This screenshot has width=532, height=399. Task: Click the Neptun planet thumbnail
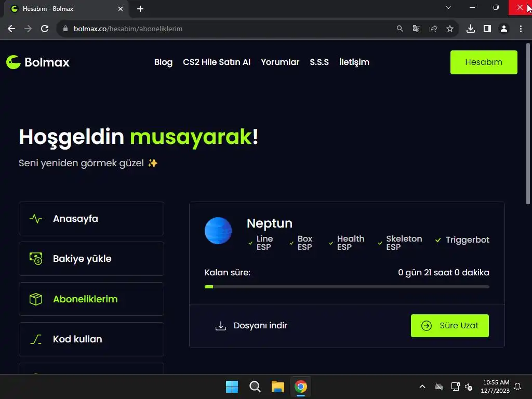(218, 231)
